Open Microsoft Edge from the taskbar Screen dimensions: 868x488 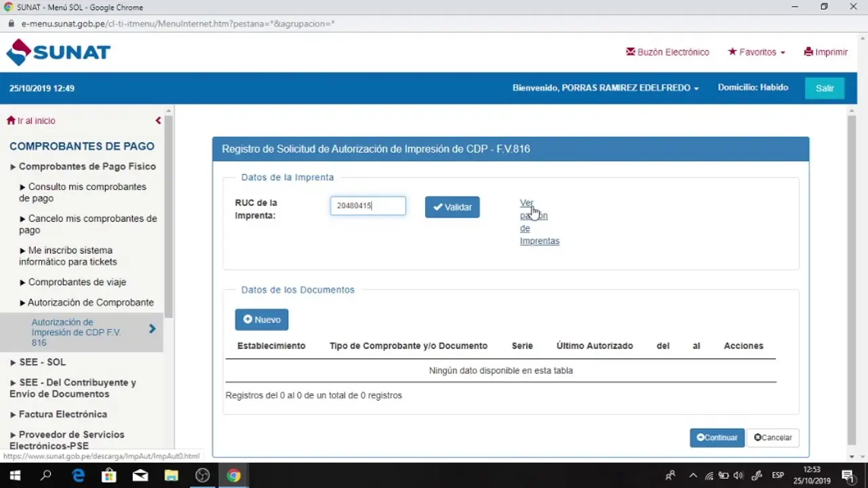(x=78, y=476)
